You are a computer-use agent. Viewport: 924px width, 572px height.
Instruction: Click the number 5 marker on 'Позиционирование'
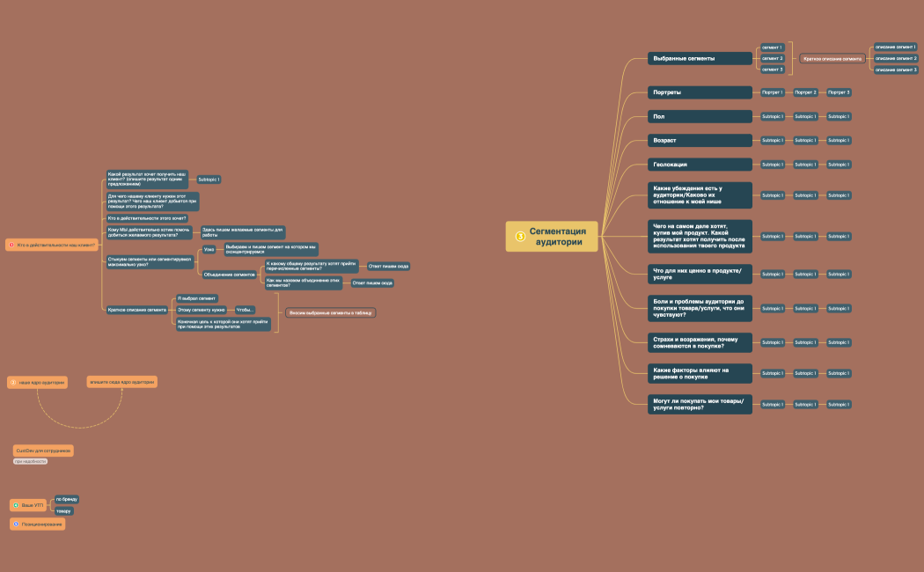(16, 524)
